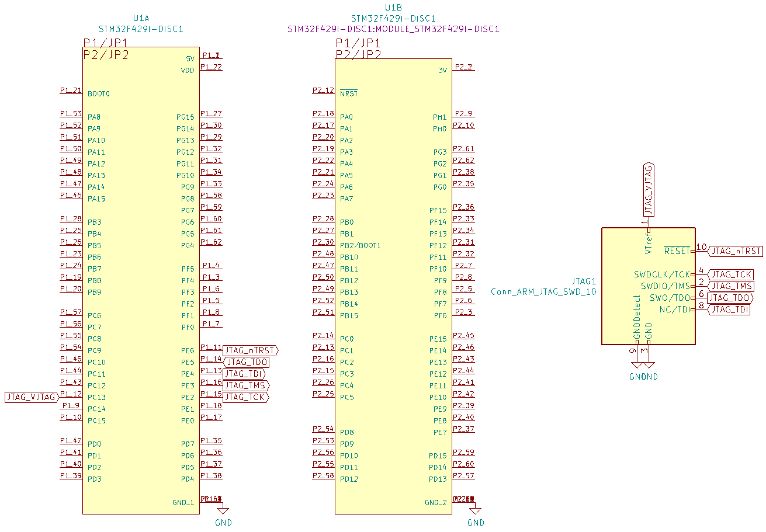Click pin number 10 on JTAG1 RESET
766x532 pixels.
click(x=702, y=248)
